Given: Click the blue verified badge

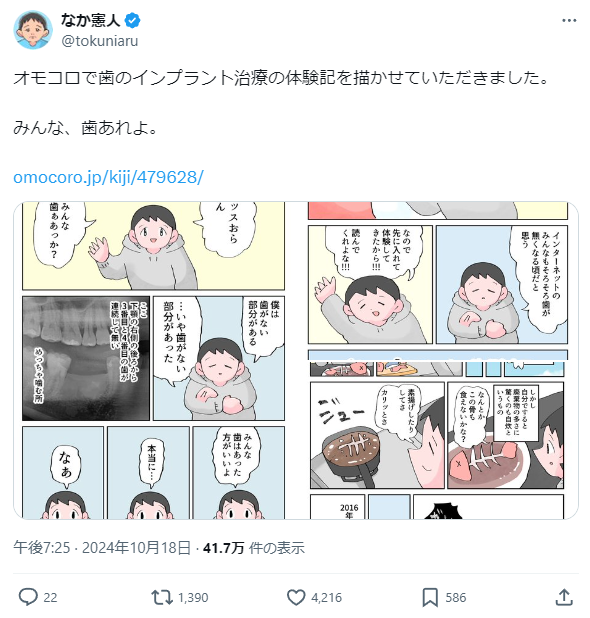Looking at the screenshot, I should 132,20.
